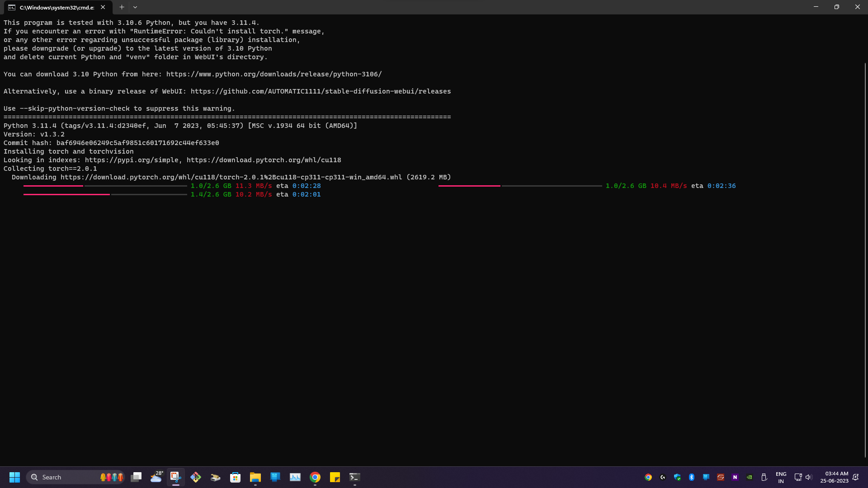Image resolution: width=868 pixels, height=488 pixels.
Task: Open Task Manager via its taskbar graph icon
Action: pos(295,477)
